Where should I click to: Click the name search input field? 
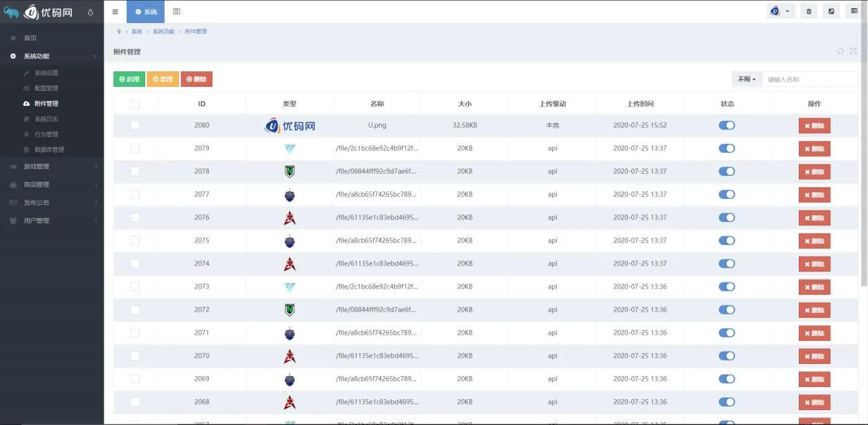810,79
